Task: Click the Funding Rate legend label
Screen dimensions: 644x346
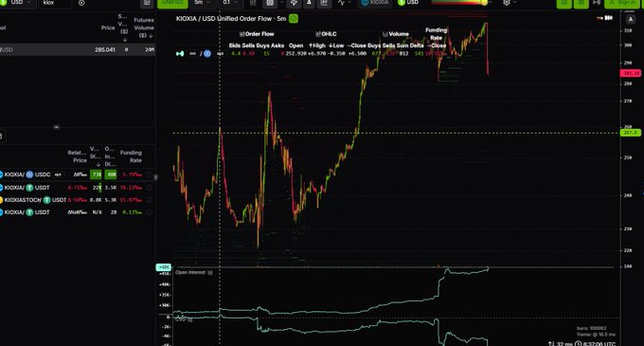Action: click(436, 34)
